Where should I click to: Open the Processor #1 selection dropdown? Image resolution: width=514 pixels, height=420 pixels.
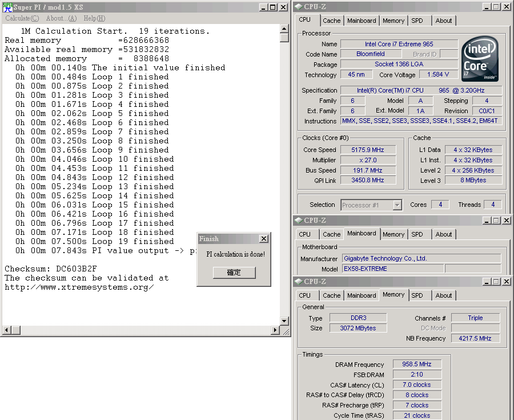coord(397,205)
